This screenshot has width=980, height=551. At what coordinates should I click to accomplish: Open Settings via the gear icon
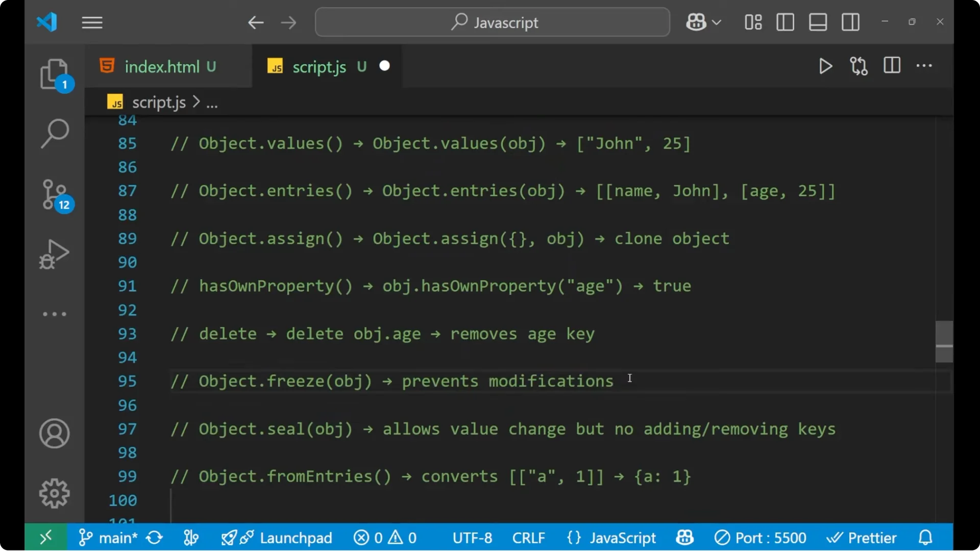54,493
